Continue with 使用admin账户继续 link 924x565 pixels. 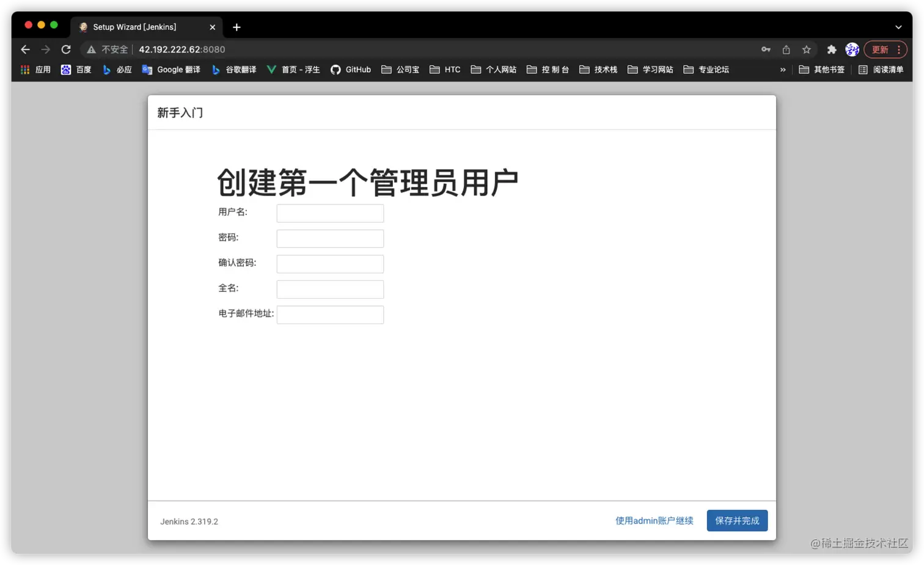(653, 520)
